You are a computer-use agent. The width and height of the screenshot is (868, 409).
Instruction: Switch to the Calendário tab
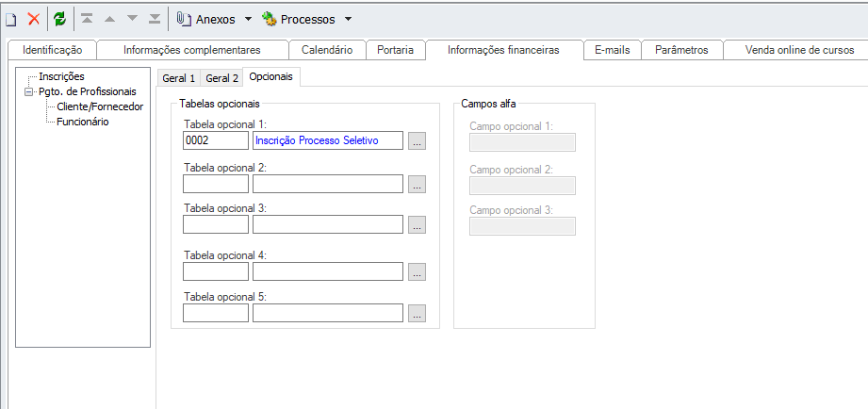327,50
